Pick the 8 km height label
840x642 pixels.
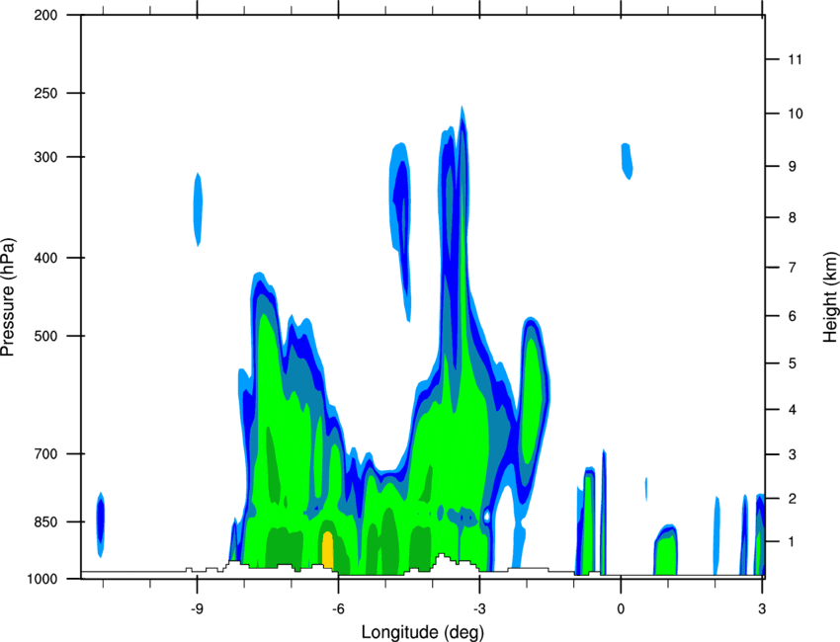coord(792,217)
